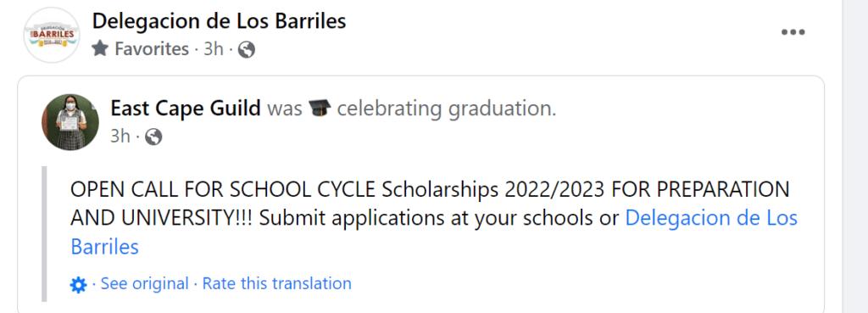Select Rate this translation
Image resolution: width=868 pixels, height=313 pixels.
[x=277, y=283]
